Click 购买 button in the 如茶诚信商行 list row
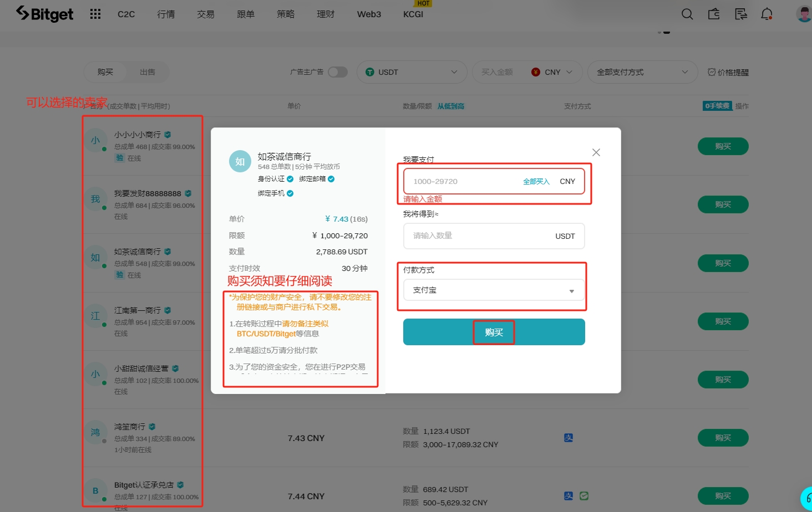Viewport: 812px width, 512px height. click(723, 263)
